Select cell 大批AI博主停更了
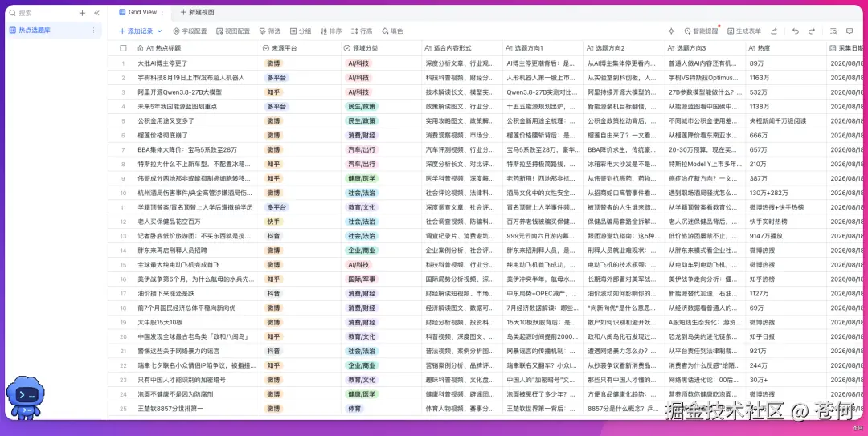 coord(197,63)
